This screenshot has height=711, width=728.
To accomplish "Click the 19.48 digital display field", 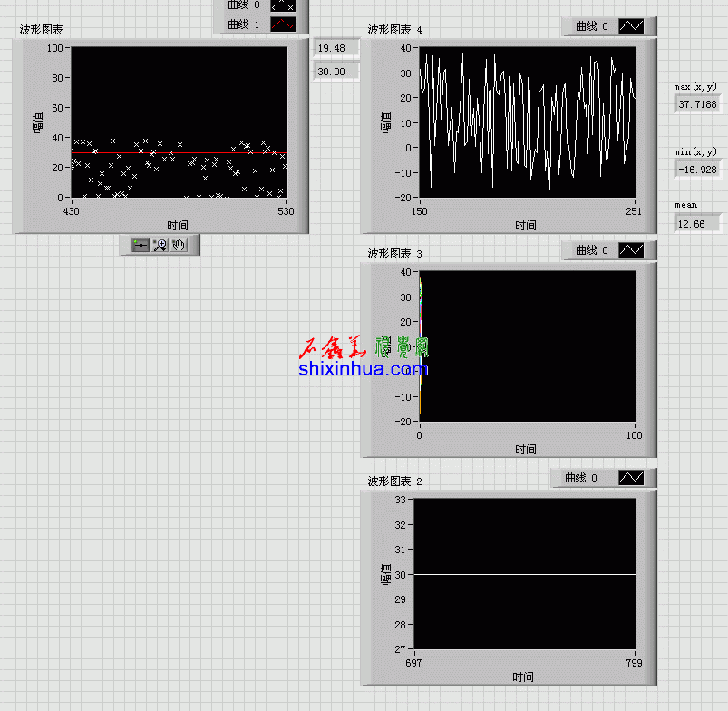I will (335, 48).
